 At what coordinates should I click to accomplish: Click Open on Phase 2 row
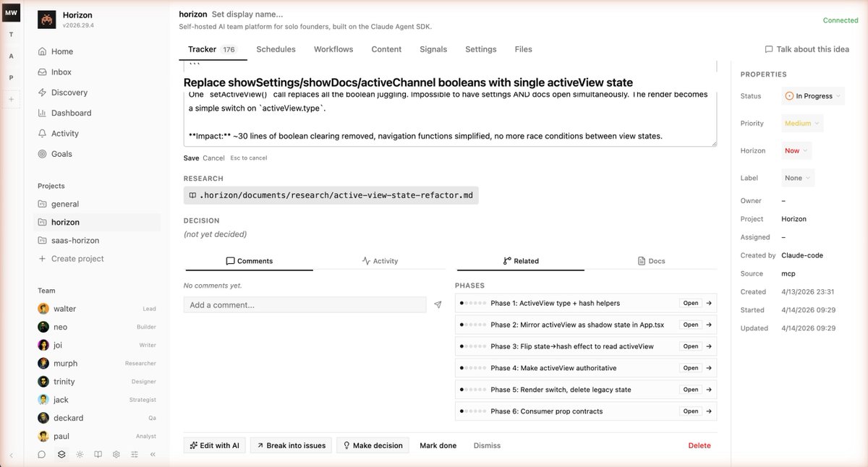(x=691, y=325)
